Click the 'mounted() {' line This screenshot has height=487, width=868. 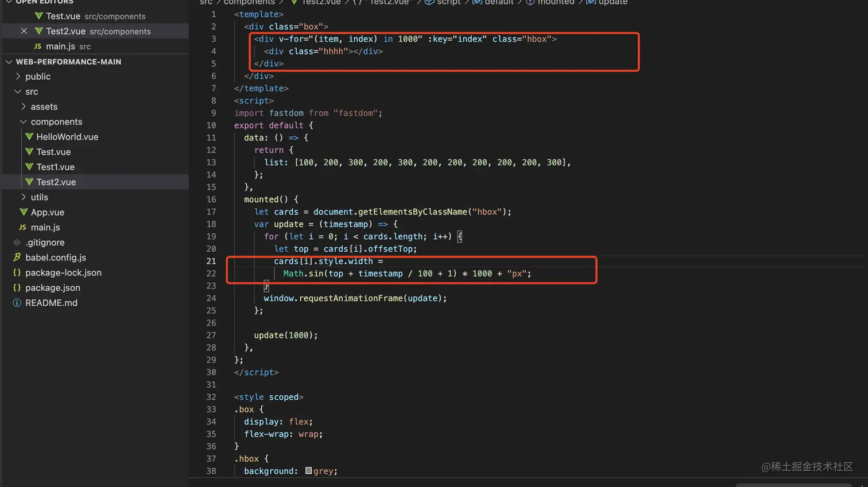point(271,199)
